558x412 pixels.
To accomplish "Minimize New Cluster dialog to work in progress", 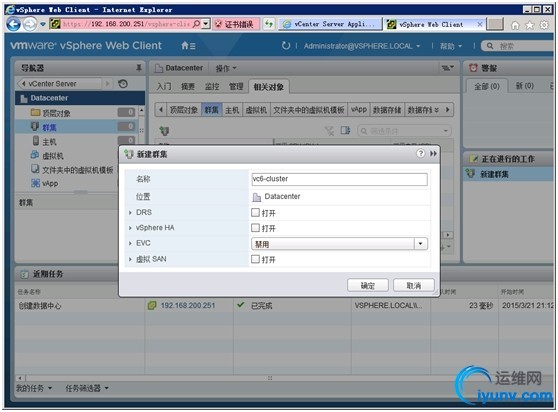I will pos(433,154).
